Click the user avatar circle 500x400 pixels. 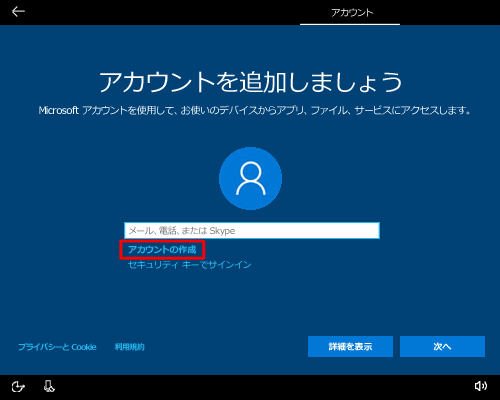(x=250, y=178)
